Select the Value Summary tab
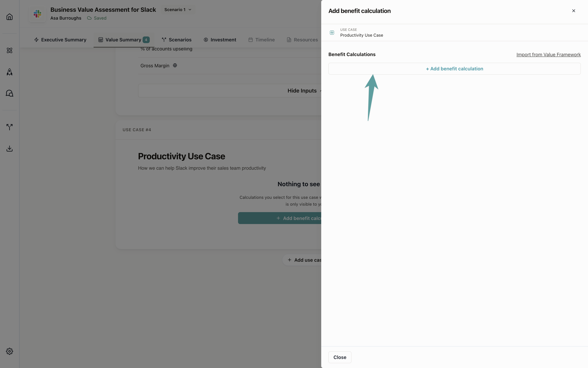The height and width of the screenshot is (368, 588). click(x=124, y=40)
